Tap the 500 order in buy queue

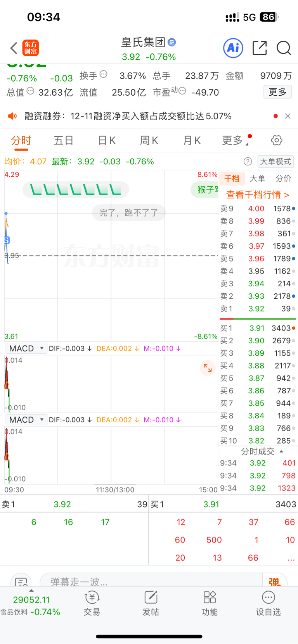click(x=214, y=540)
